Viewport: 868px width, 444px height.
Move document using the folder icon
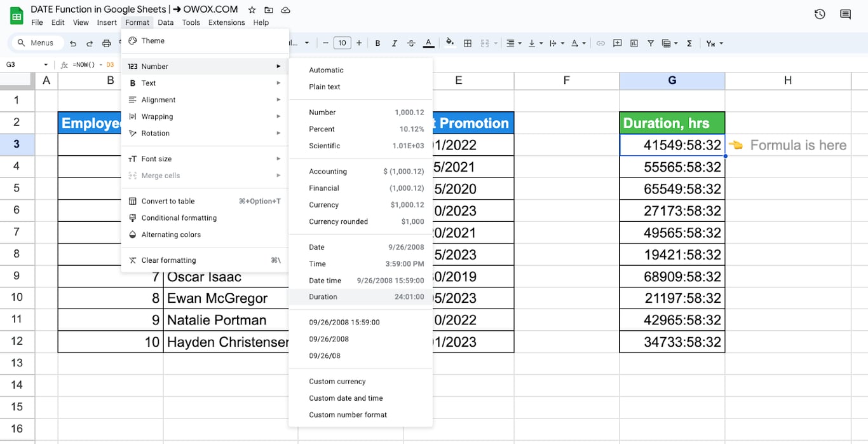pyautogui.click(x=269, y=10)
